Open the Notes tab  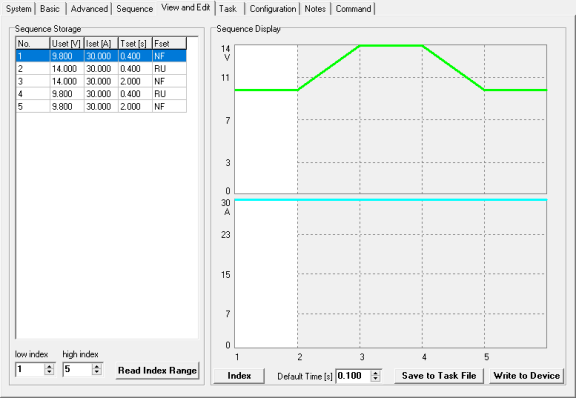pos(315,8)
